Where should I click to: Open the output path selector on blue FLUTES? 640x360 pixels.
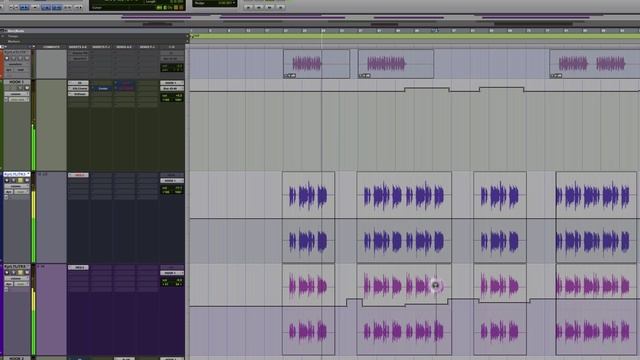click(x=172, y=180)
